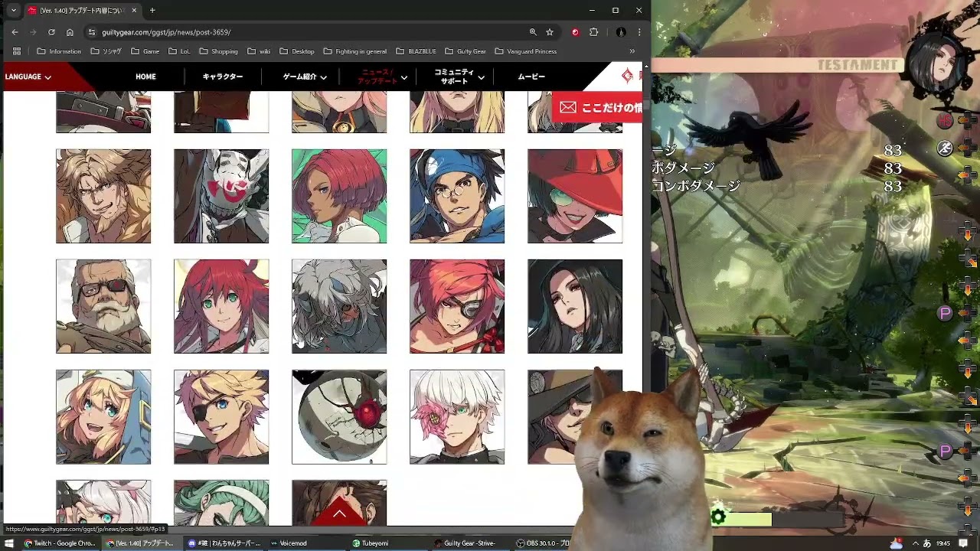980x551 pixels.
Task: Open the zoom magnifier in address bar
Action: pyautogui.click(x=533, y=32)
